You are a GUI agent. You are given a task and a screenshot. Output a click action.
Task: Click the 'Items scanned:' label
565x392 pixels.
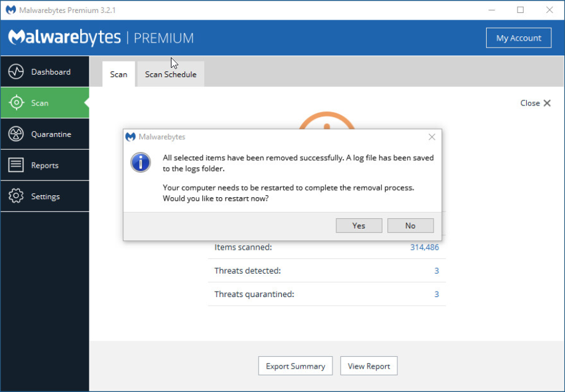243,247
